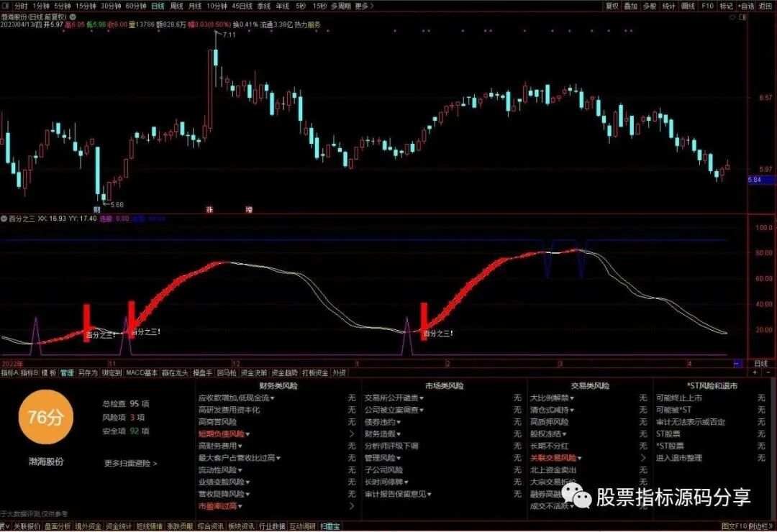Open 更多扫雷避险 link
777x532 pixels.
coord(130,464)
